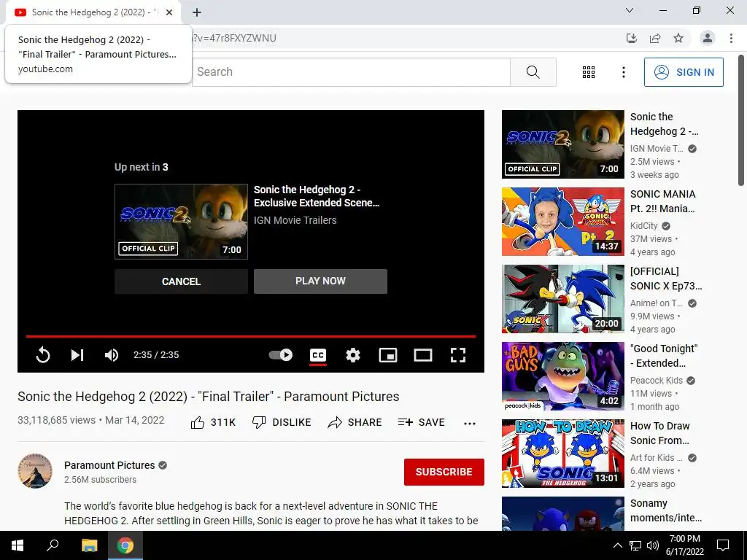The height and width of the screenshot is (560, 747).
Task: Bookmark this page with the star
Action: point(678,38)
